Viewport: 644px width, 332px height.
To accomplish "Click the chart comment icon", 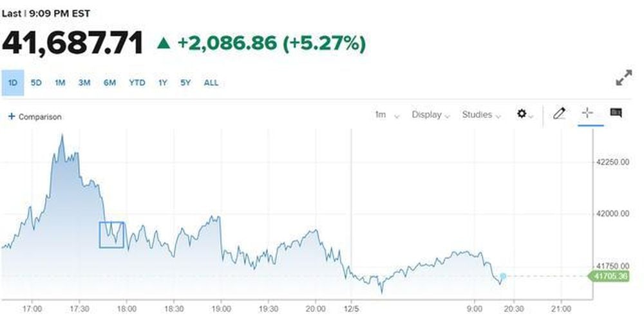I will coord(616,113).
